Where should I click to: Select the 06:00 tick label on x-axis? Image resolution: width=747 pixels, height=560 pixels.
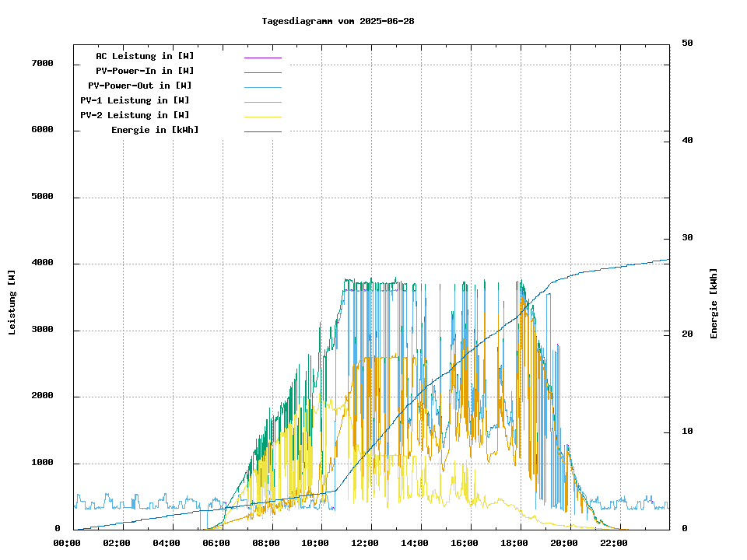click(x=216, y=543)
